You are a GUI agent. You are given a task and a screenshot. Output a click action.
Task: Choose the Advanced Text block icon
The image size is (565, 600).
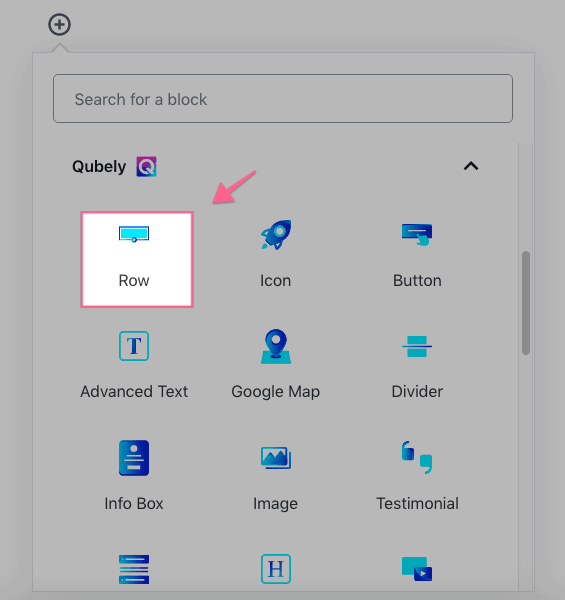point(134,346)
